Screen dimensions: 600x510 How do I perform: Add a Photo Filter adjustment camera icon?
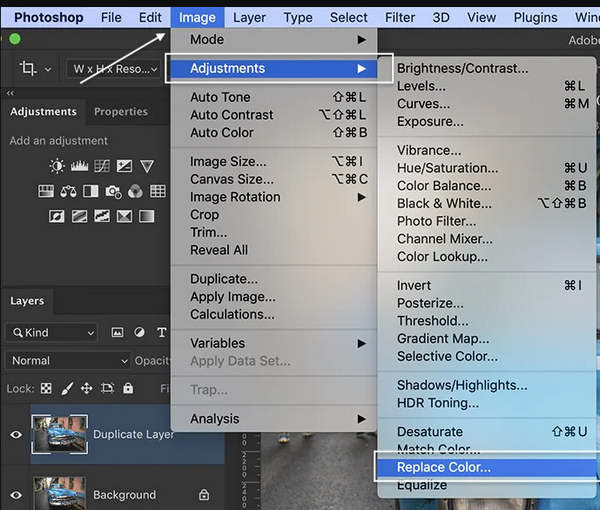tap(113, 192)
